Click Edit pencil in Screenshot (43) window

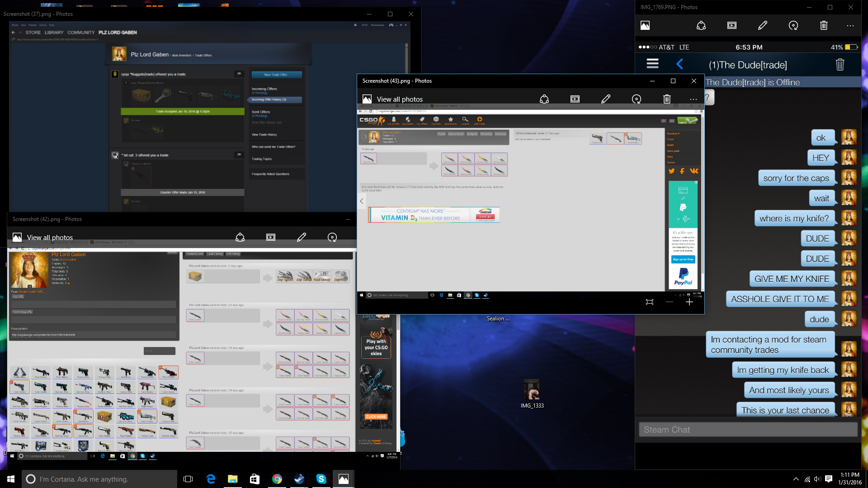pos(606,99)
